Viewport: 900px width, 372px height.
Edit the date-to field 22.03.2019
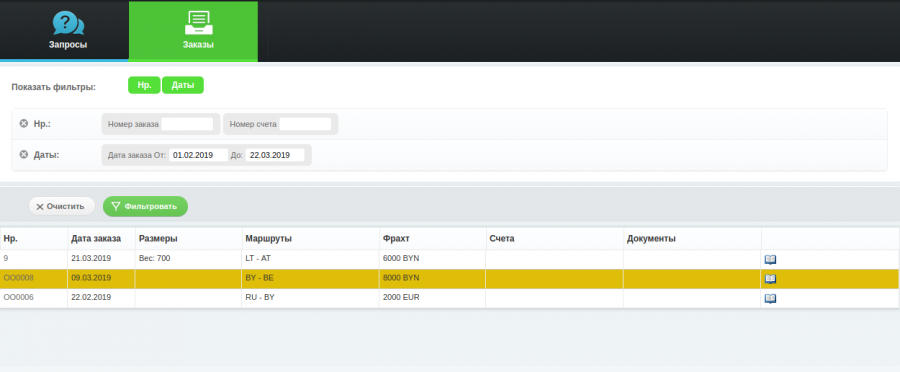point(275,155)
